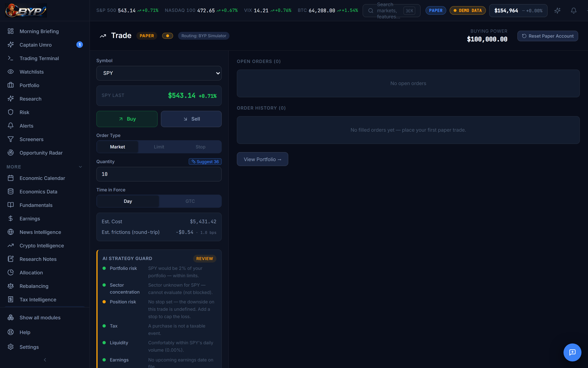Collapse the sidebar with bottom chevron
The width and height of the screenshot is (588, 368).
click(x=45, y=360)
